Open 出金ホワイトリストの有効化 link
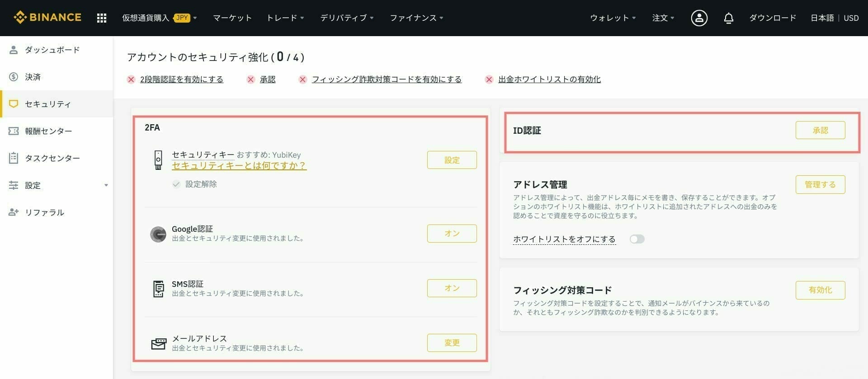 [x=549, y=80]
